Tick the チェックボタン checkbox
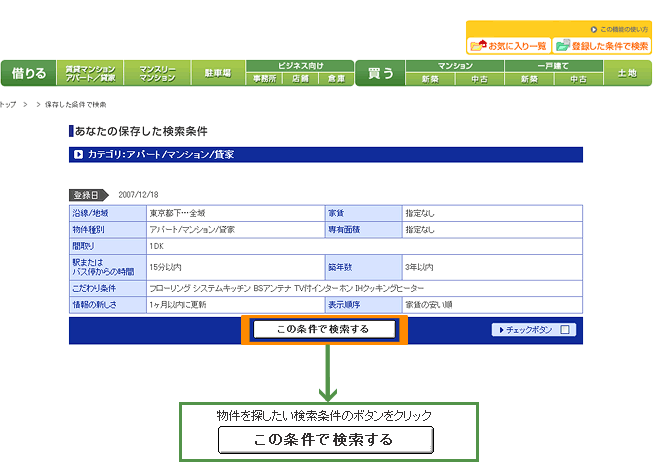Viewport: 654px width, 465px height. pos(565,329)
